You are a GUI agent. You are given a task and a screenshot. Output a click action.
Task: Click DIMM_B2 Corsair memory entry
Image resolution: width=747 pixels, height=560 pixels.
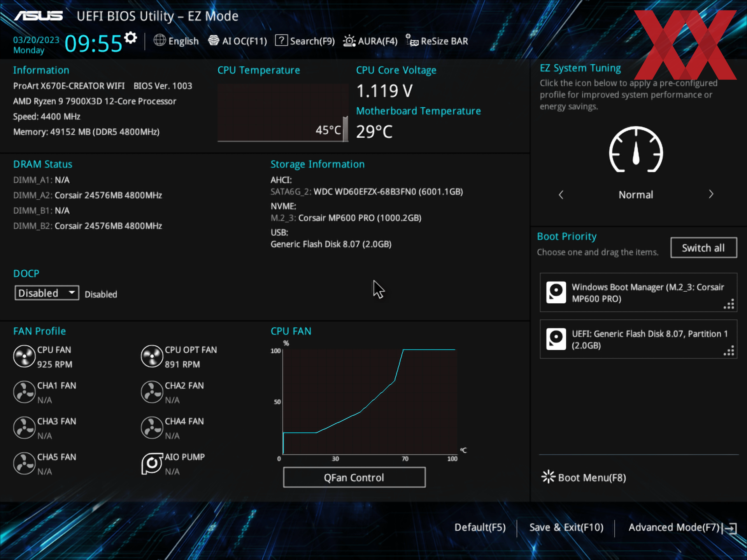(88, 226)
